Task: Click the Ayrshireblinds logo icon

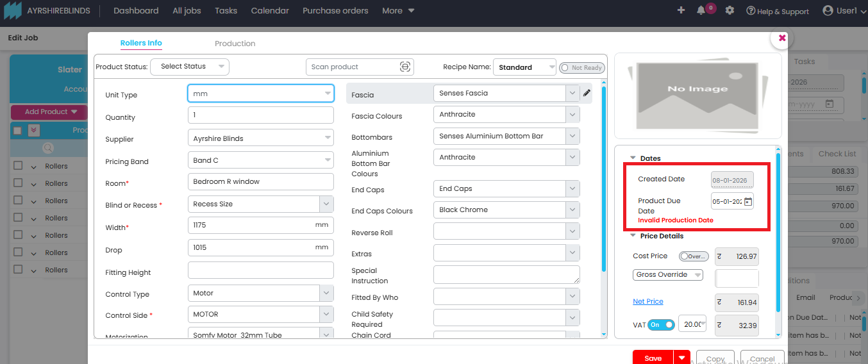Action: [13, 11]
